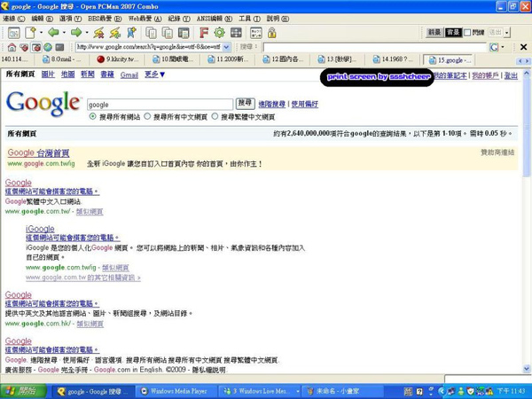Click the full screen layout icon

point(236,33)
